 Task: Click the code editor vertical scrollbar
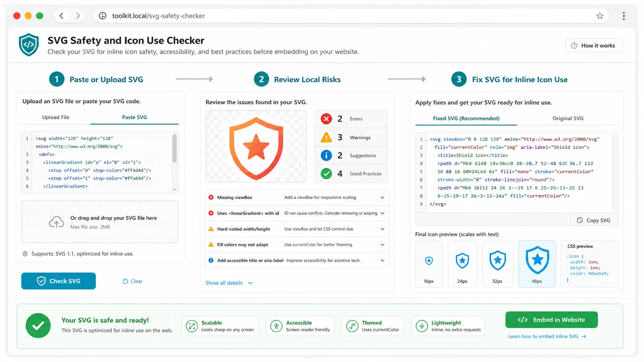[x=174, y=148]
